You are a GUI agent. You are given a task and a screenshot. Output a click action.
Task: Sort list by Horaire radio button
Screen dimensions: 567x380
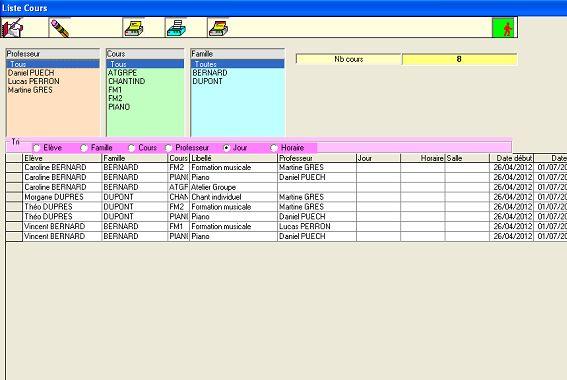(274, 148)
